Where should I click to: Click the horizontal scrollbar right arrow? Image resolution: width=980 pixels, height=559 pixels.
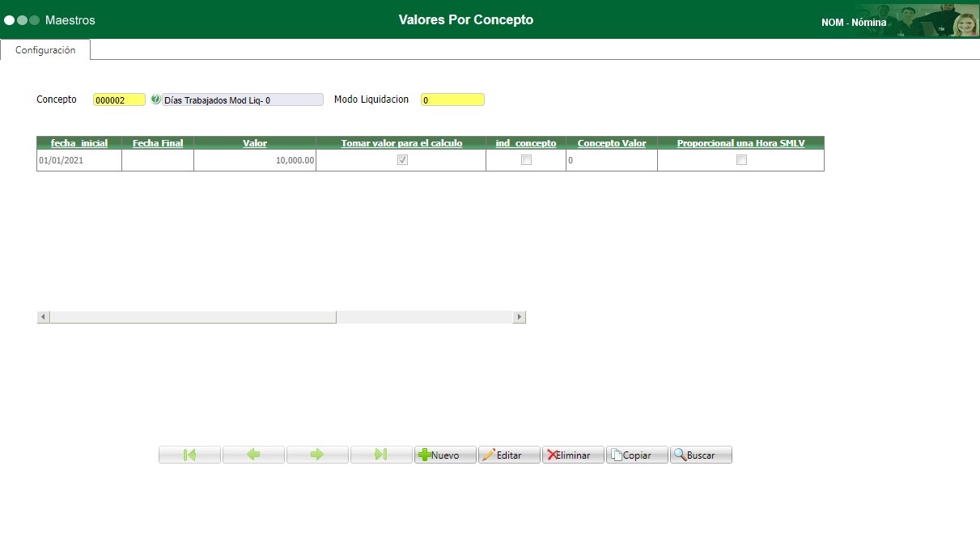[520, 317]
